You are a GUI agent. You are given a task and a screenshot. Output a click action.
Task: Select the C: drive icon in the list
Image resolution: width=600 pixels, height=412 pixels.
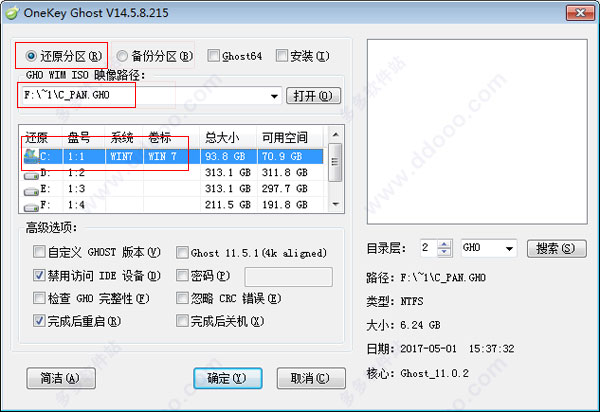point(31,157)
